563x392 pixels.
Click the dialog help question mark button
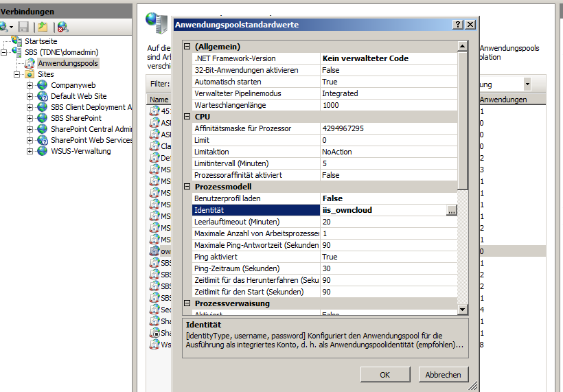pos(457,25)
